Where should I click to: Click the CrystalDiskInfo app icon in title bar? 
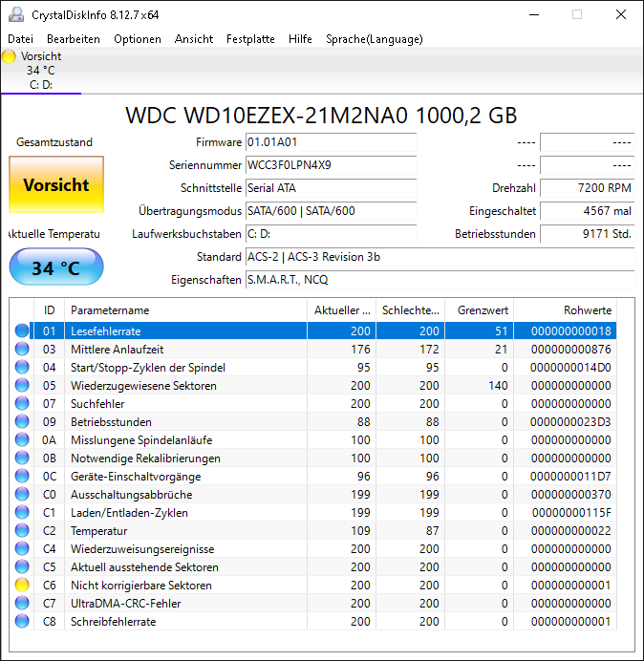[x=16, y=14]
